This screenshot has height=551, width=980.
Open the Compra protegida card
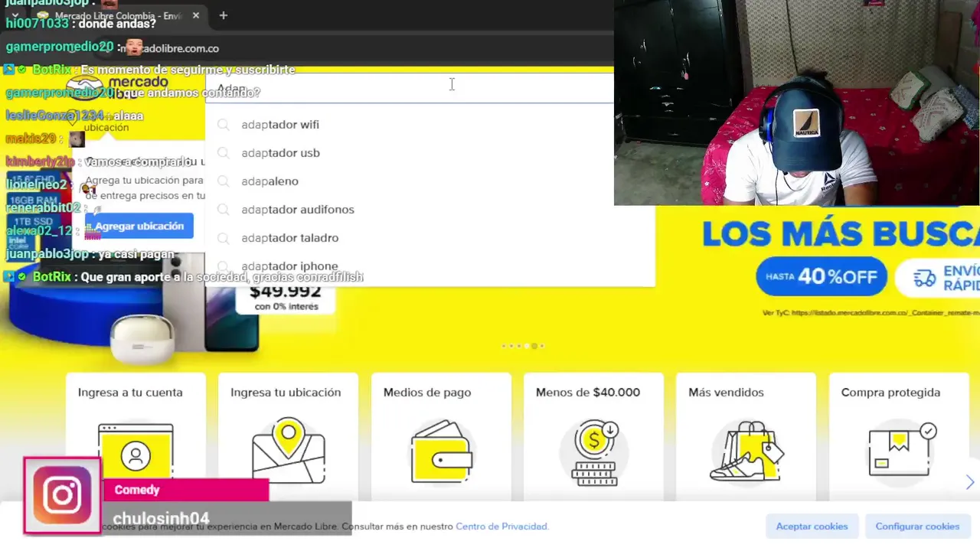899,436
